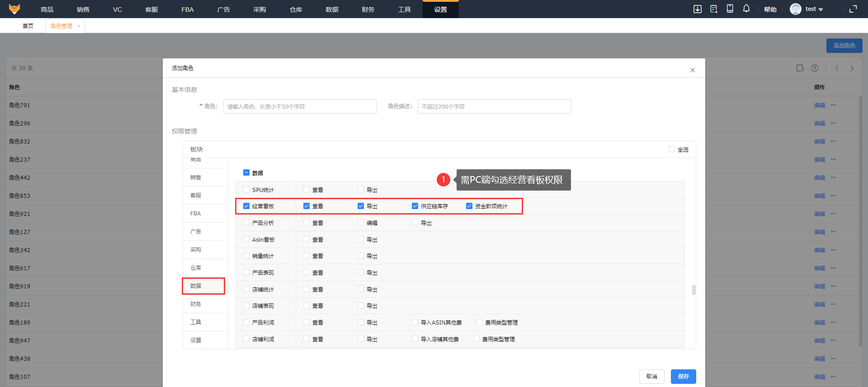The image size is (868, 387).
Task: Click the mobile phone icon in header
Action: (x=730, y=9)
